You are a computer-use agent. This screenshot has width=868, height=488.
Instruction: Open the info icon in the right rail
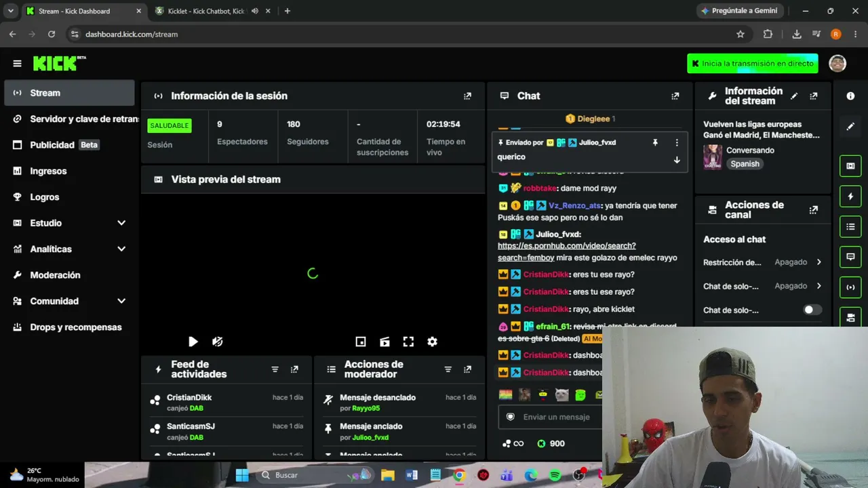pos(850,96)
